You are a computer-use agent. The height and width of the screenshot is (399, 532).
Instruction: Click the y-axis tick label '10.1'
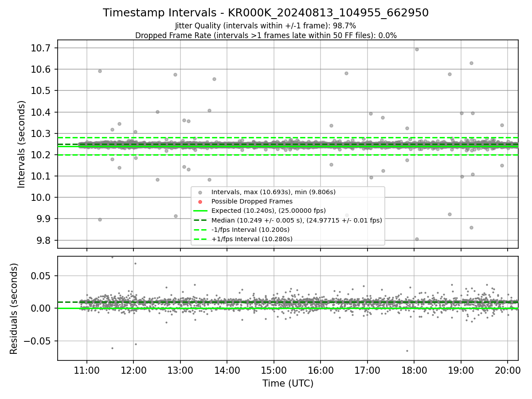41,176
